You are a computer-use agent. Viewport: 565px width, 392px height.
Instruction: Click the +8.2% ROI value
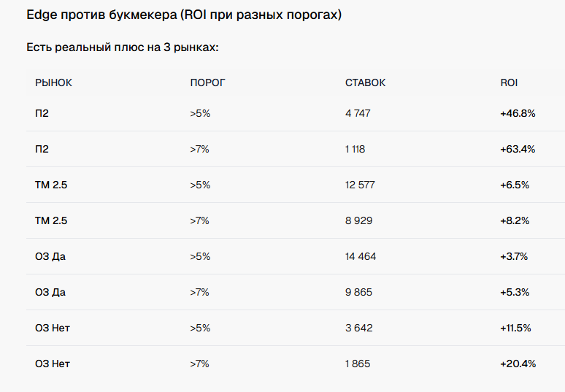point(515,220)
